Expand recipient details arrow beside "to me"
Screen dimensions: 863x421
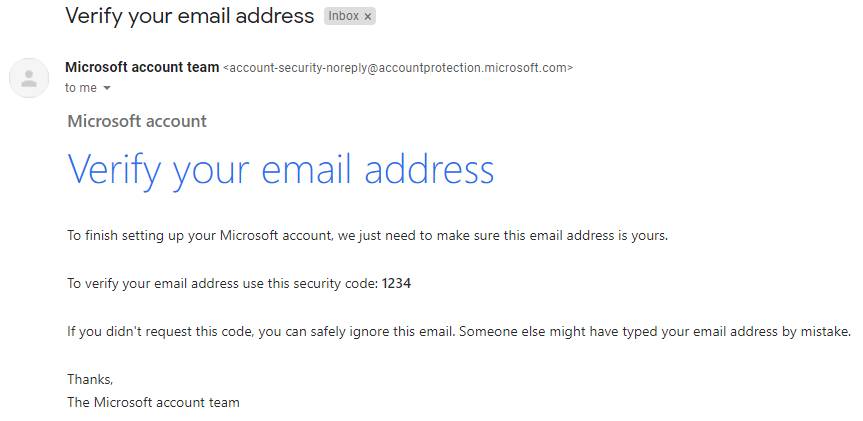click(x=107, y=88)
